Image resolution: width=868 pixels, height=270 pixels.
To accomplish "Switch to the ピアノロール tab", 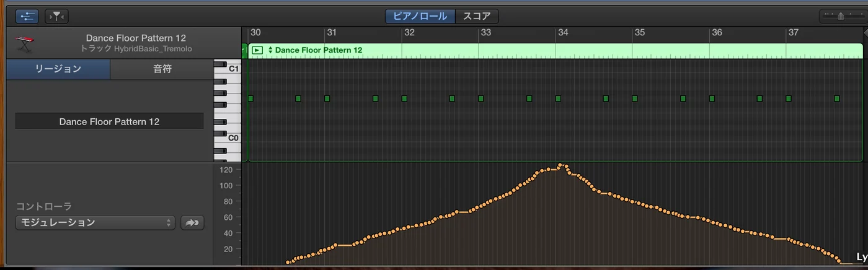I will 420,16.
